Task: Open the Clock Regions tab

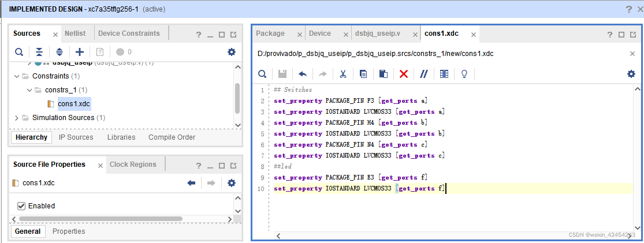Action: [x=133, y=164]
